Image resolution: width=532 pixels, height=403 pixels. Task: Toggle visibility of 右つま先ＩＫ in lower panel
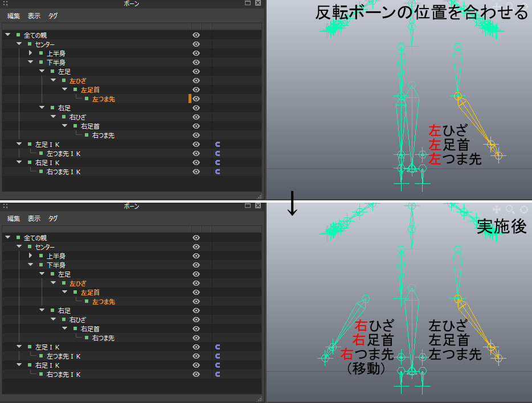pyautogui.click(x=196, y=375)
